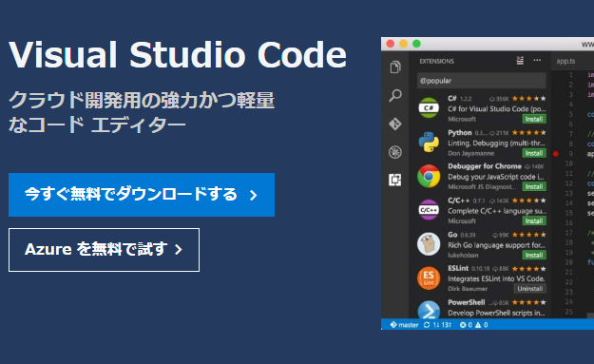This screenshot has height=364, width=594.
Task: Select 'Develop PowerShell scripts in...' description
Action: coord(496,313)
